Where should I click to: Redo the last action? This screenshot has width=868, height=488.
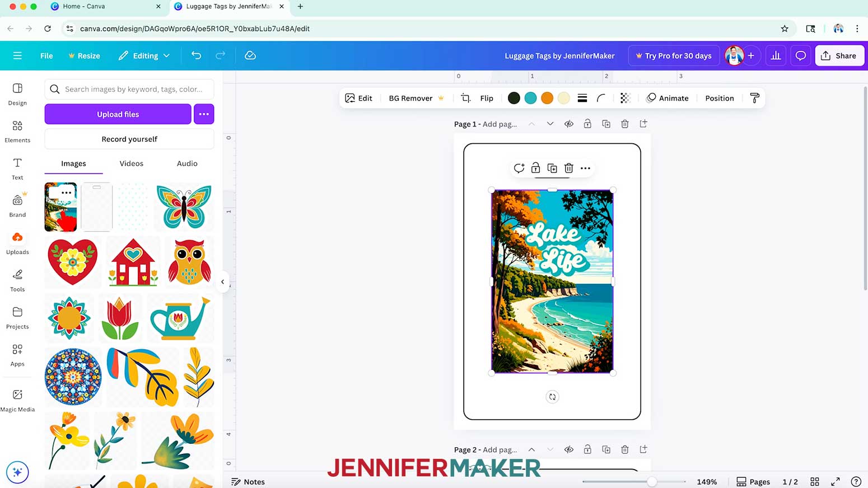tap(221, 55)
